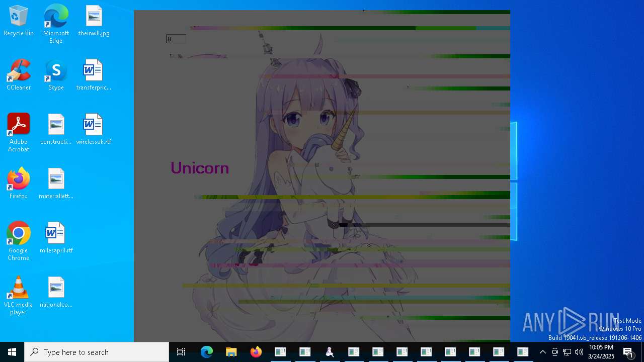Click the purple Unicorn text in the window
This screenshot has height=362, width=644.
point(200,168)
